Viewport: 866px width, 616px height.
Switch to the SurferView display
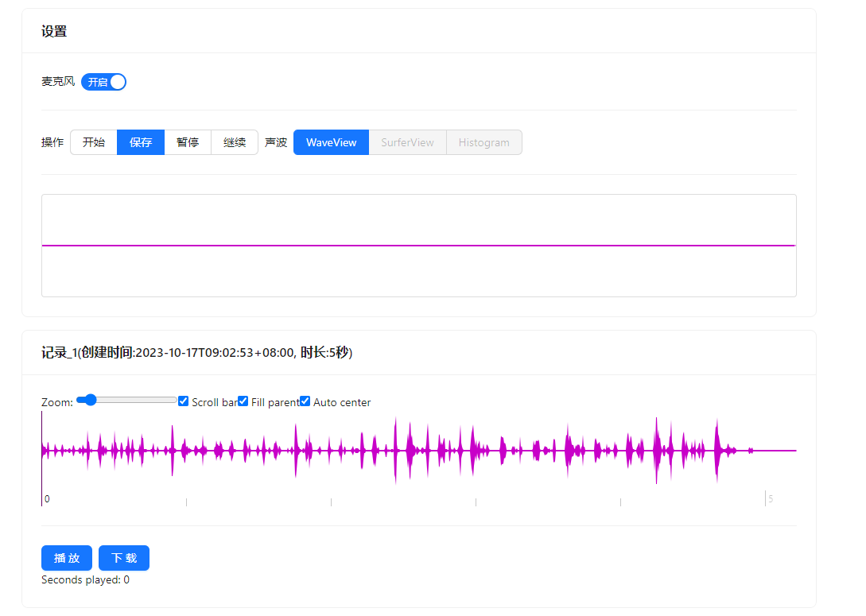click(x=407, y=142)
